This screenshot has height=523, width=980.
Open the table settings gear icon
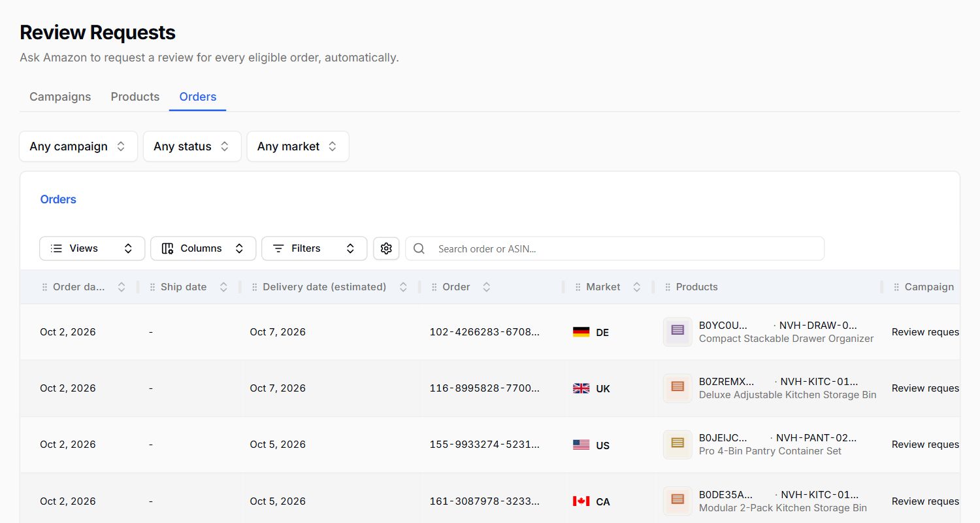(x=386, y=248)
